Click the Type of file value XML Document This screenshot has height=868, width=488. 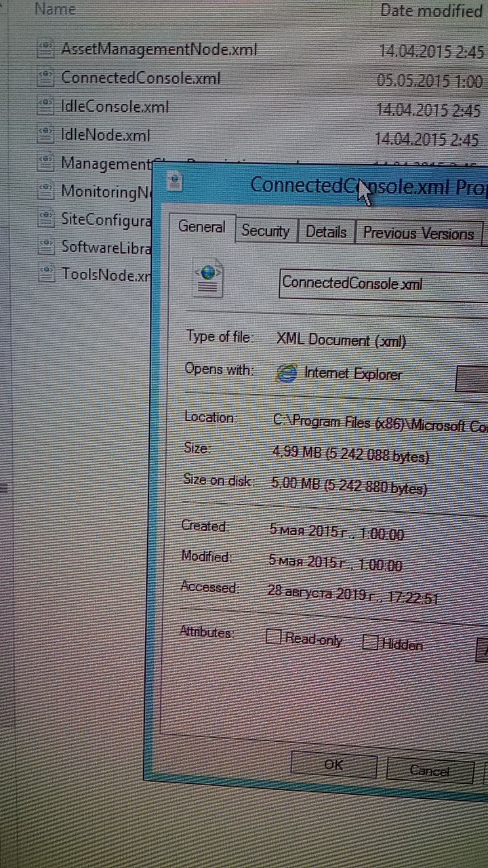[x=342, y=339]
